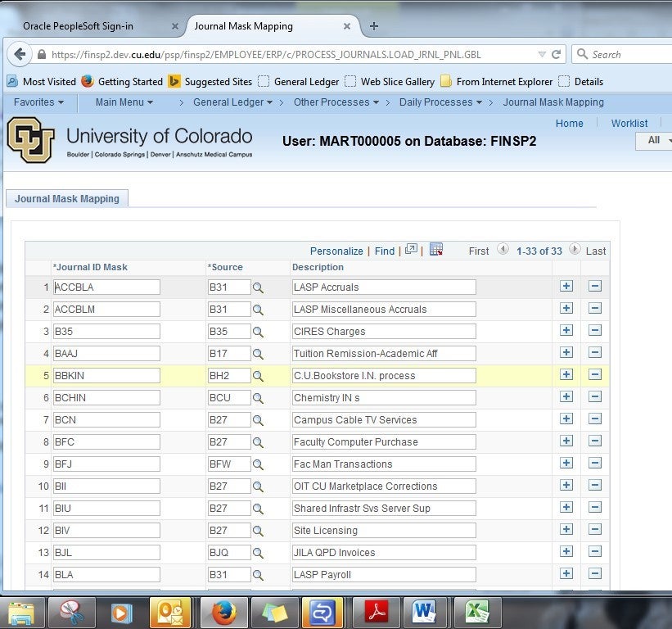Open grid in new window icon
This screenshot has width=672, height=629.
[x=411, y=250]
